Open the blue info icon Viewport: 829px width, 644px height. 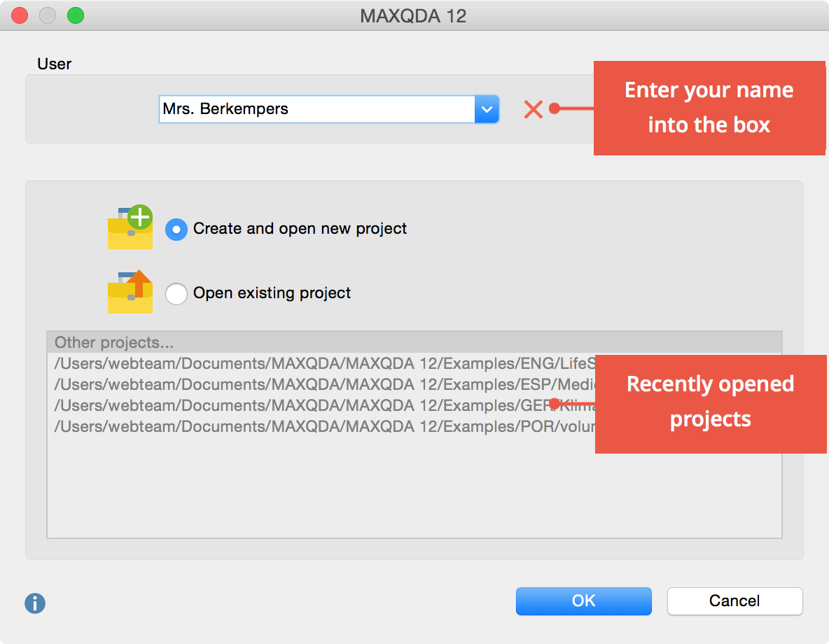pos(35,603)
